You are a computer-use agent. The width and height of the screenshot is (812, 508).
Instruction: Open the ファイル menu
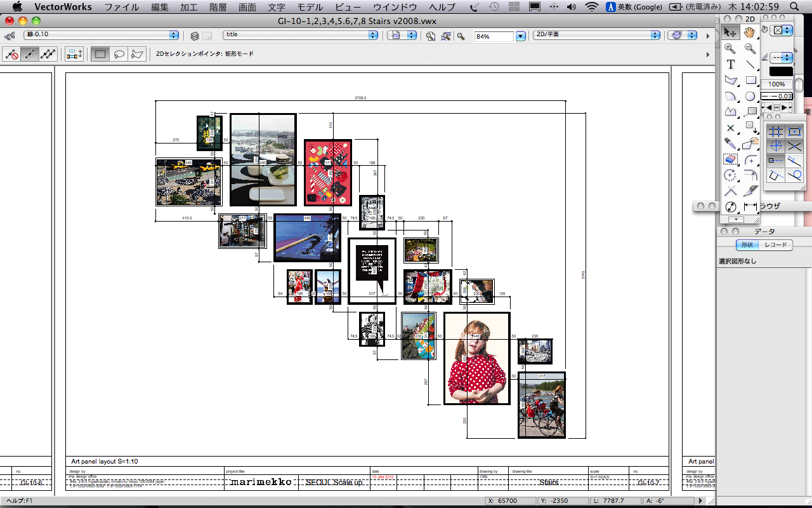122,7
